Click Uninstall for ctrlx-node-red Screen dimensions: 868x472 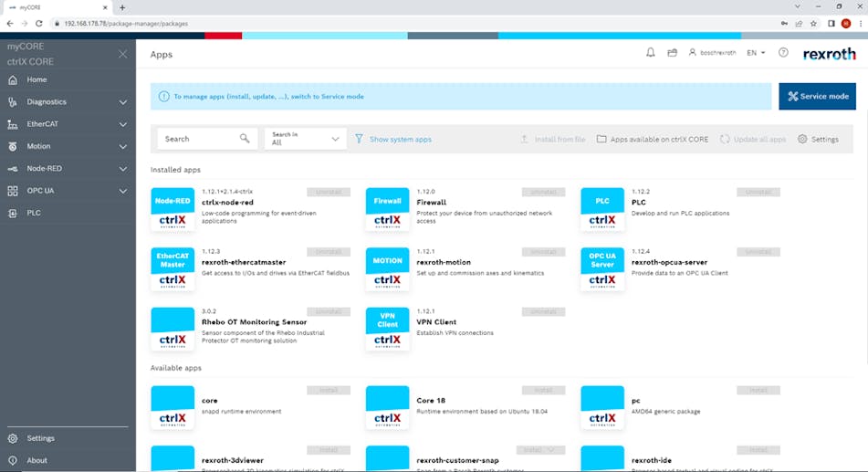click(x=329, y=193)
